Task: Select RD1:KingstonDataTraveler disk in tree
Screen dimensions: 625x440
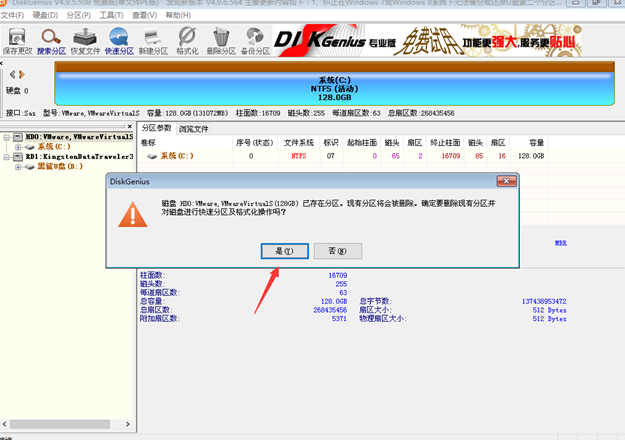Action: pyautogui.click(x=79, y=157)
